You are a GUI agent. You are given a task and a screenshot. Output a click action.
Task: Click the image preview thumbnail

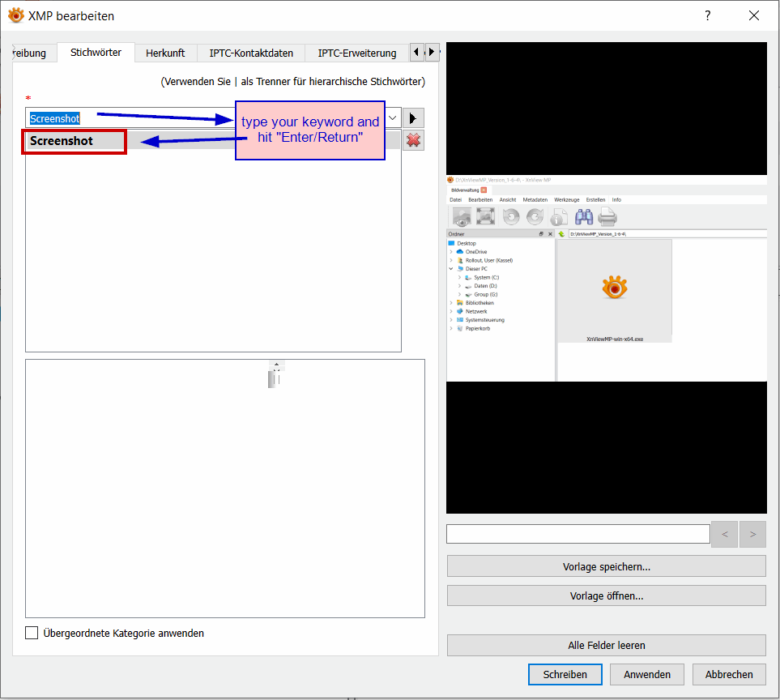click(x=607, y=278)
